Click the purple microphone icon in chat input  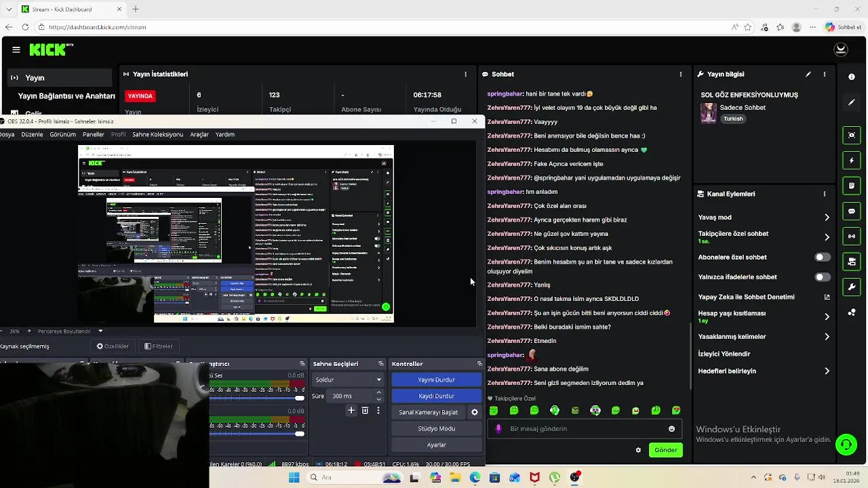tap(498, 428)
